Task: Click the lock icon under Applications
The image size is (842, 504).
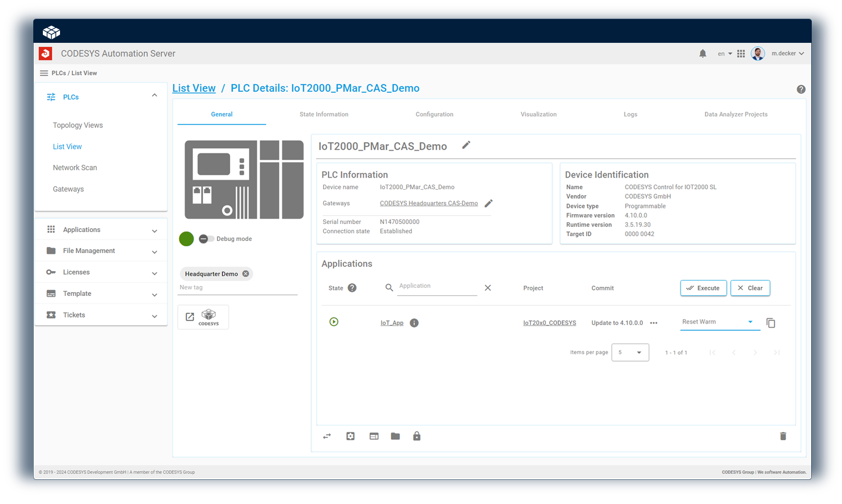Action: [x=416, y=436]
